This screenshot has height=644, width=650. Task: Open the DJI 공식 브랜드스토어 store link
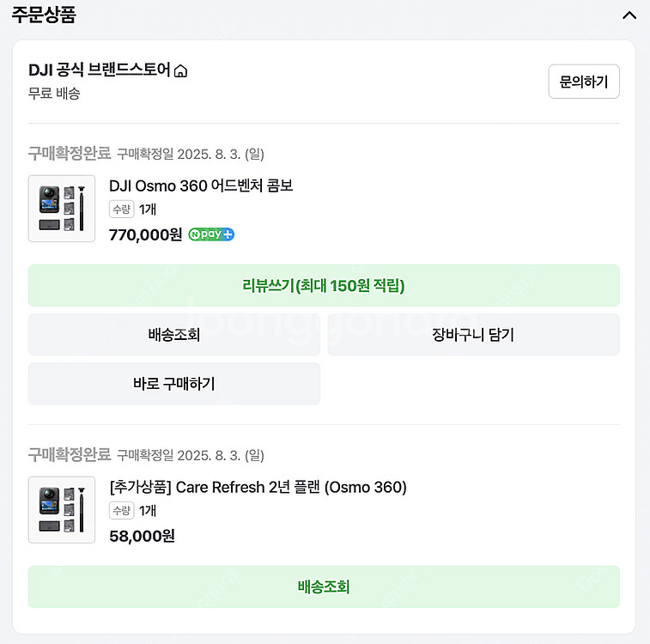[x=99, y=70]
